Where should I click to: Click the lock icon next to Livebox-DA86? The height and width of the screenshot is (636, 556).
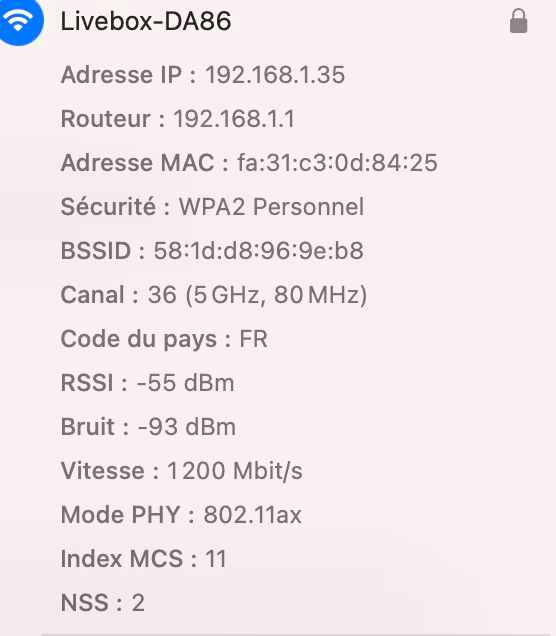click(518, 21)
